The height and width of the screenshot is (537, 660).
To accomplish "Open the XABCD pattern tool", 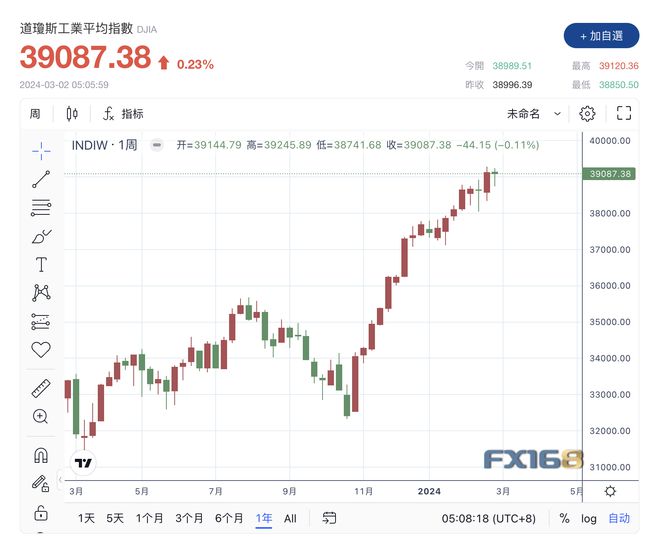I will 41,292.
